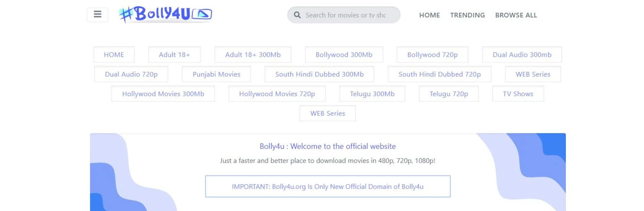Screen dimensions: 644x211
Task: Open WEB Series below Telugu 300Mb
Action: click(x=328, y=113)
